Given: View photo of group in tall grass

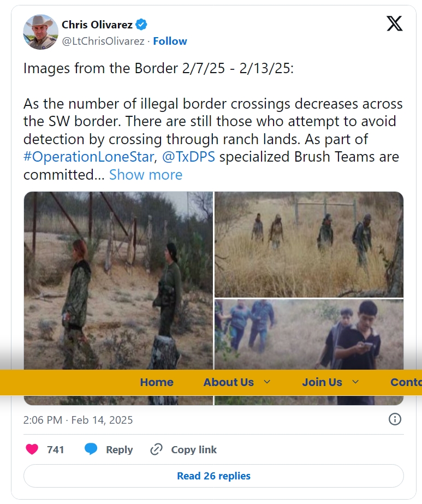Looking at the screenshot, I should 309,244.
